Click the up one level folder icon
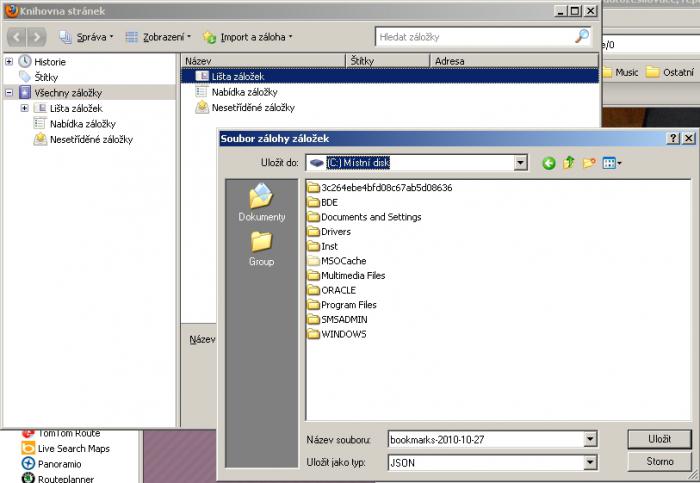This screenshot has height=483, width=700. click(569, 163)
